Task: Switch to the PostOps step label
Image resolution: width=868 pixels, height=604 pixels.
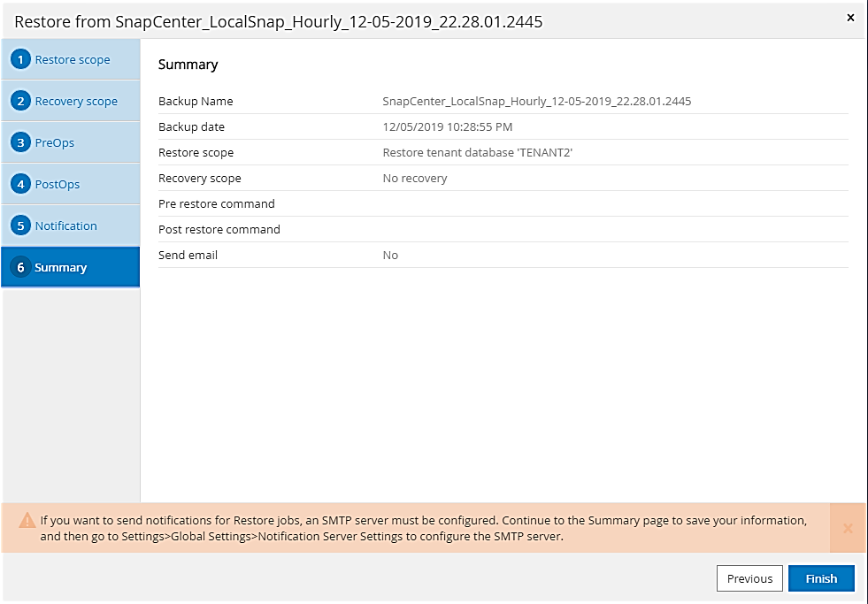Action: tap(58, 185)
